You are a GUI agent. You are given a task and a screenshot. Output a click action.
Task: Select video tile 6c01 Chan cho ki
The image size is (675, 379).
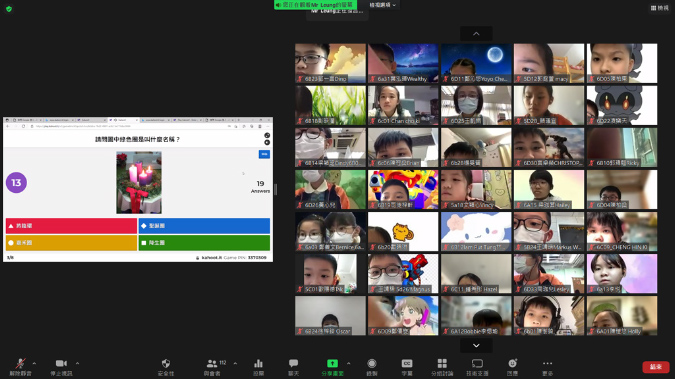point(403,105)
